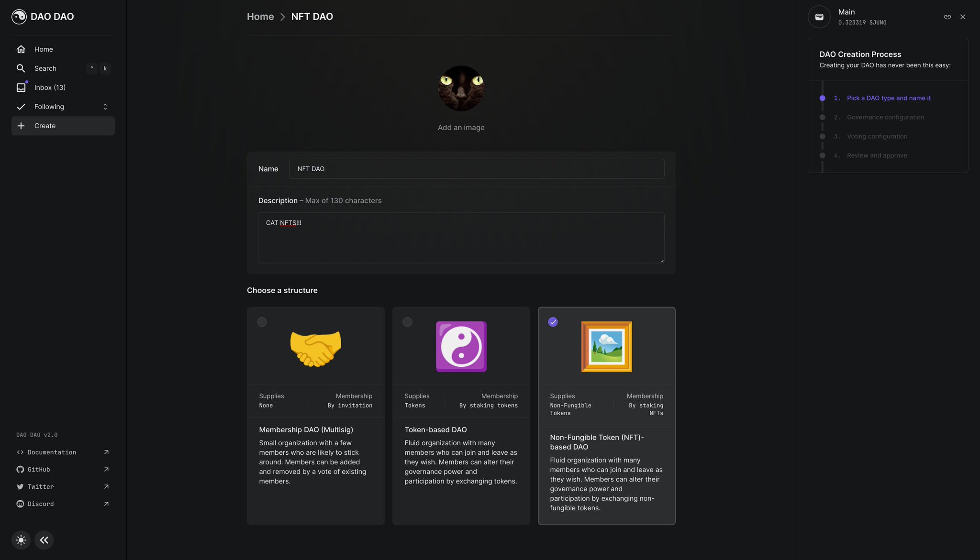Click the DAO DAO yin-yang logo
Image resolution: width=980 pixels, height=560 pixels.
(x=19, y=17)
